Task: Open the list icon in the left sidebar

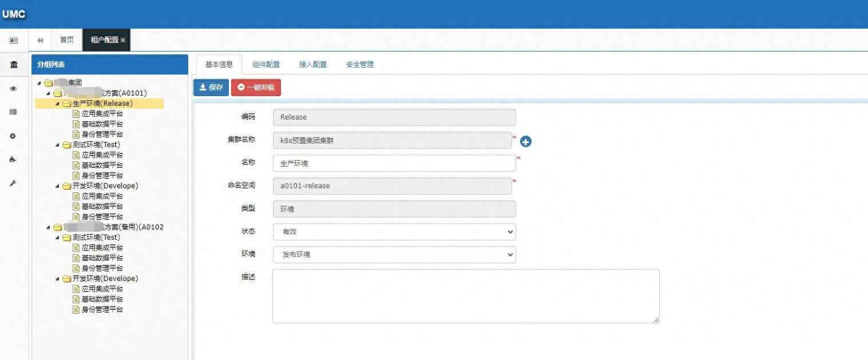Action: [x=13, y=112]
